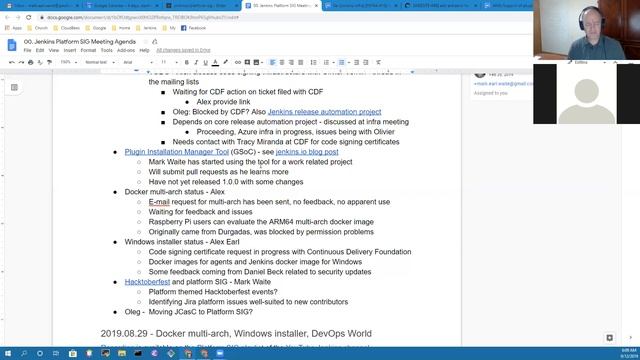Screen dimensions: 640x360
Task: Toggle bulleted list formatting
Action: click(x=342, y=62)
